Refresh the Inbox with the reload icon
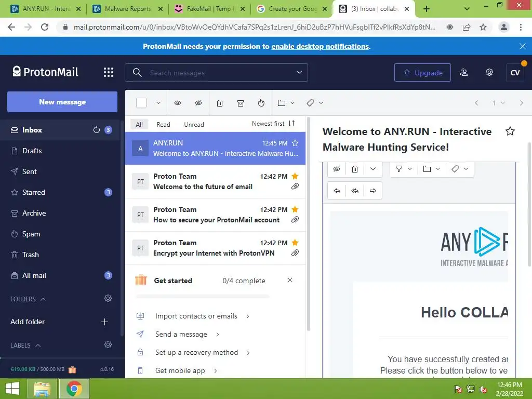 (x=96, y=130)
